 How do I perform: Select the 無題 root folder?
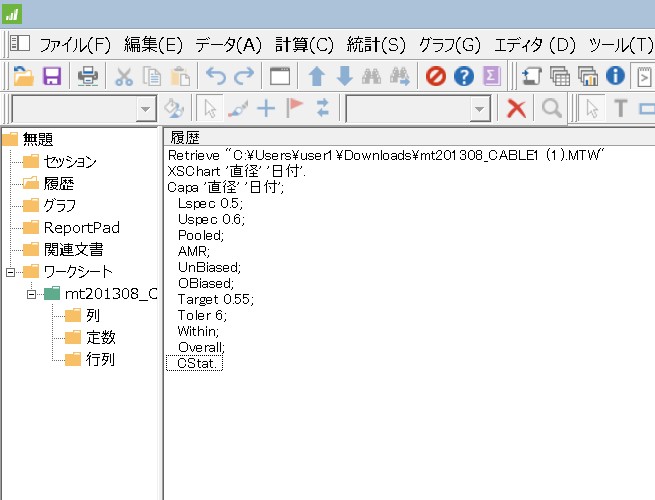(x=38, y=139)
